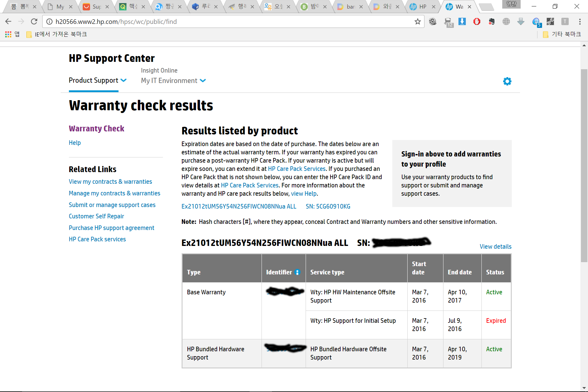Click the SN: 5CG60910KG link
588x392 pixels.
(328, 206)
